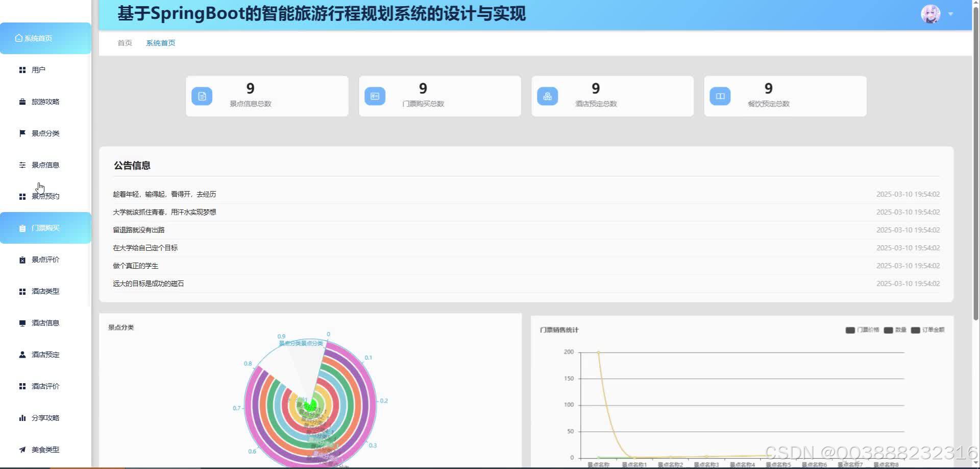Select the 景点预约 grid icon
Screen dimensions: 980x469
pyautogui.click(x=22, y=196)
